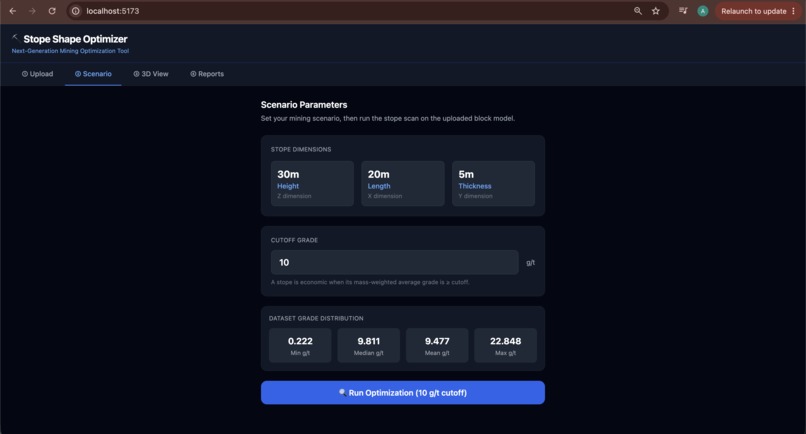Open the site information icon in address bar
The width and height of the screenshot is (806, 434).
tap(76, 11)
